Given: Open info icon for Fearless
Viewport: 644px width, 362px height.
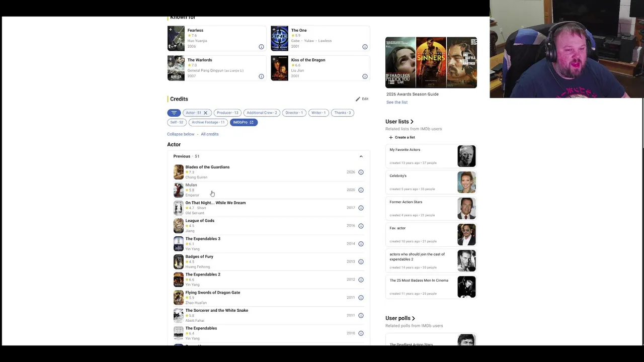Looking at the screenshot, I should pos(261,47).
